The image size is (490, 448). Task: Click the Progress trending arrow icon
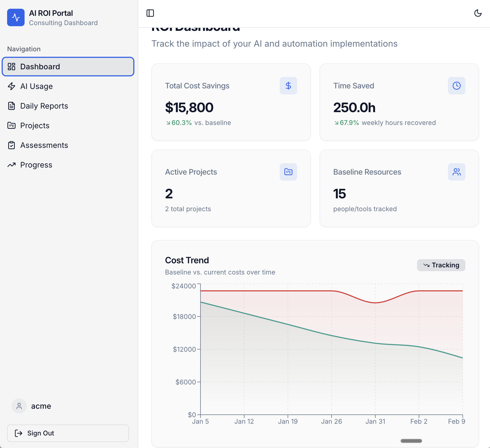point(11,165)
